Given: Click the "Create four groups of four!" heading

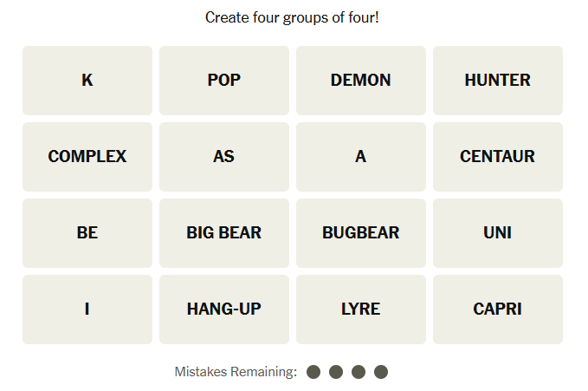Looking at the screenshot, I should coord(292,17).
